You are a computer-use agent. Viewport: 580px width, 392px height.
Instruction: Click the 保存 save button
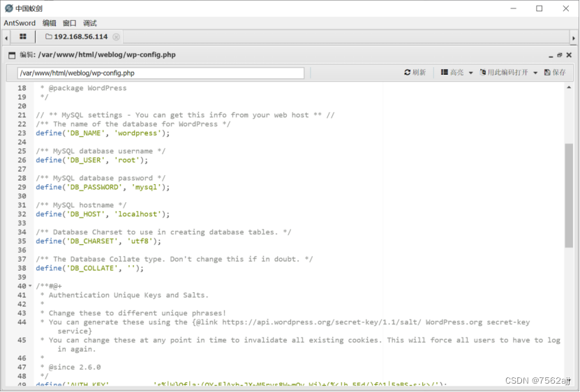pyautogui.click(x=555, y=73)
